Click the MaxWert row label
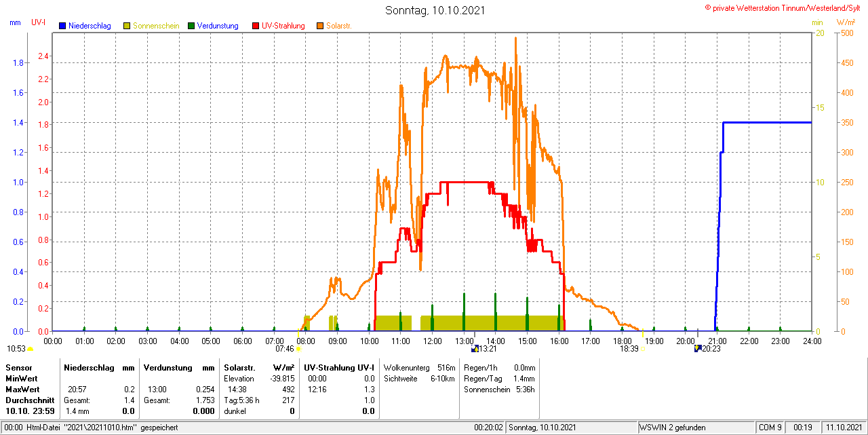 (22, 390)
